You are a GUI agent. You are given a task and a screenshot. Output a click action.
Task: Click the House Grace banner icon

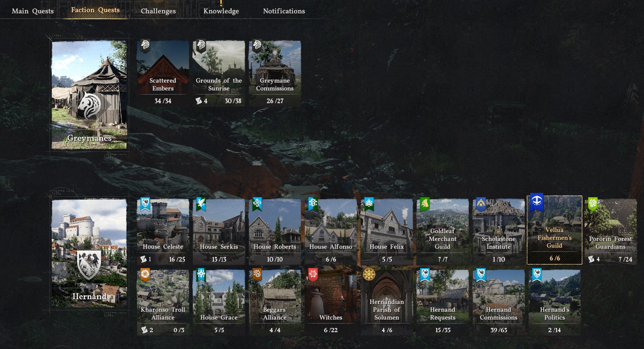201,274
